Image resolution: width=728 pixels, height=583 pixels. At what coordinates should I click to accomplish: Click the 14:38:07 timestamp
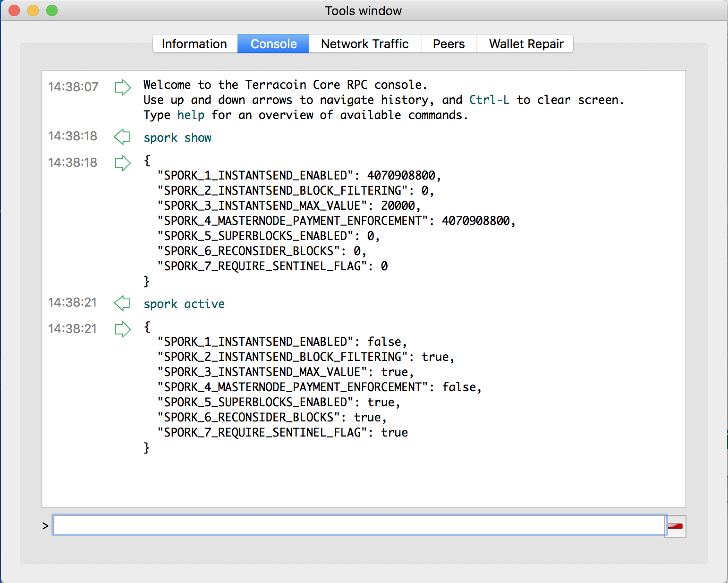click(x=73, y=87)
